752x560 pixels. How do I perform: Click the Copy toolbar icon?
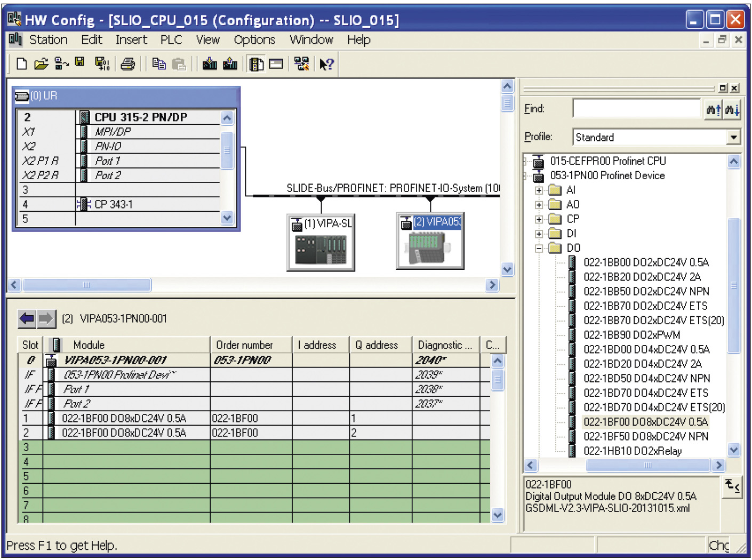(159, 64)
